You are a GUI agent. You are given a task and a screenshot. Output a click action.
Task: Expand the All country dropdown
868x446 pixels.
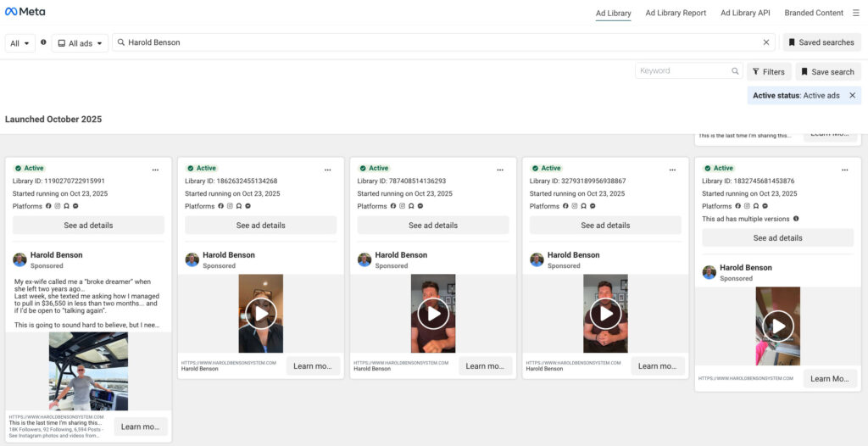point(20,43)
